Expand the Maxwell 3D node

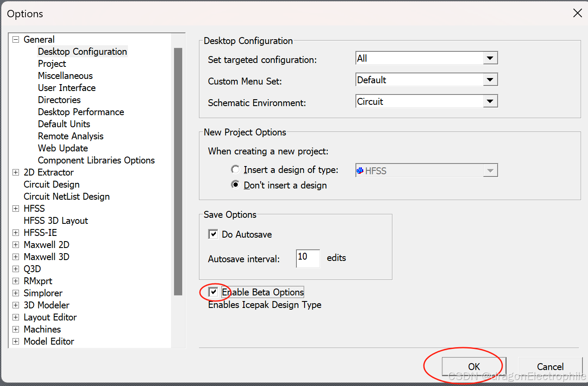pyautogui.click(x=16, y=257)
